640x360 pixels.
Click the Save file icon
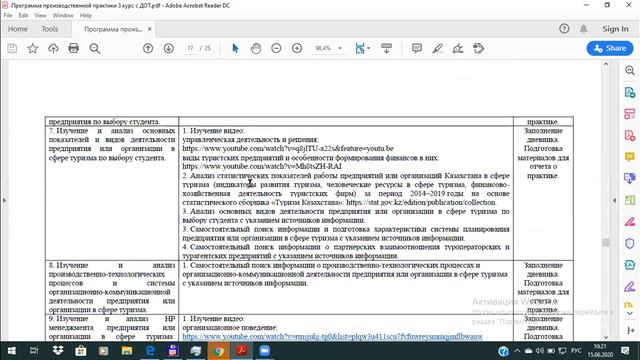point(12,49)
